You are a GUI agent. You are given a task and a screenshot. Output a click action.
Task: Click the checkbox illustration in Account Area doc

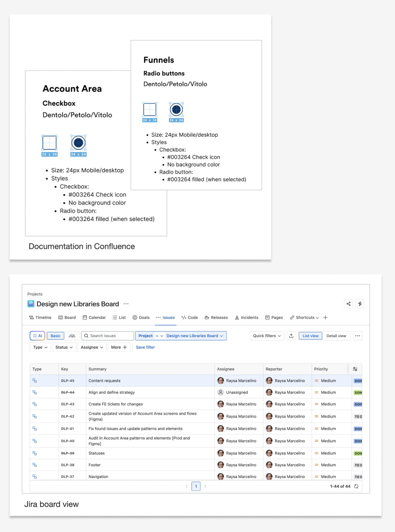(49, 143)
